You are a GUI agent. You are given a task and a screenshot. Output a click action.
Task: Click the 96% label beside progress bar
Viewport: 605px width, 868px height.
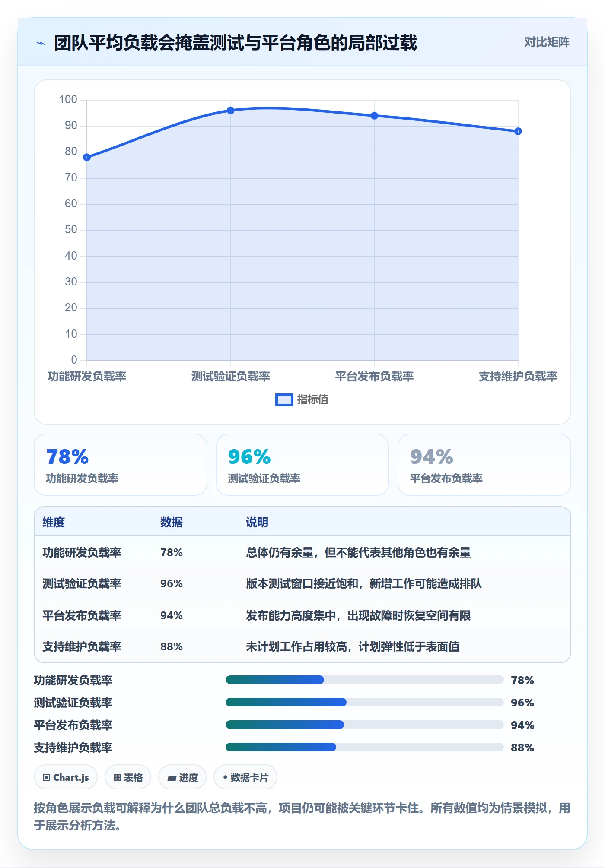coord(522,703)
